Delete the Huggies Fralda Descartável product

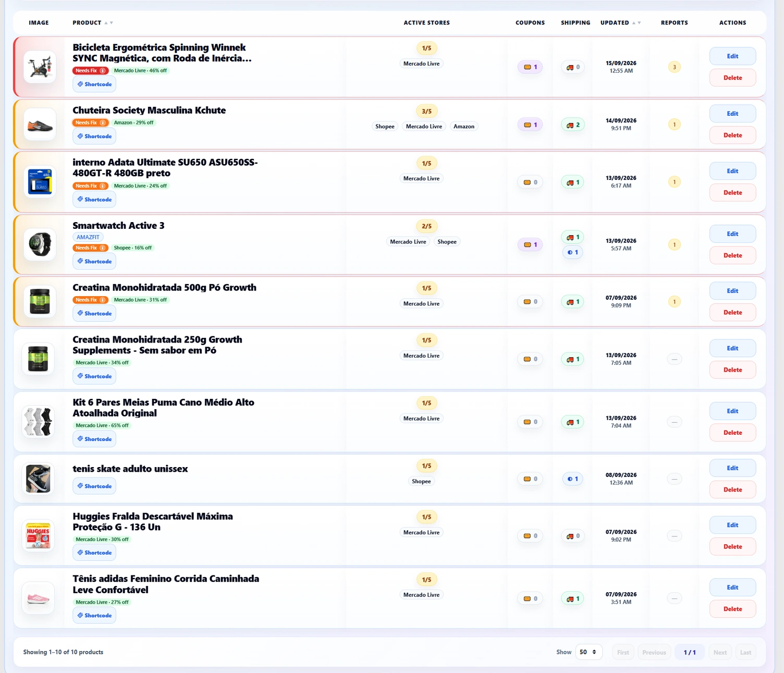point(732,547)
